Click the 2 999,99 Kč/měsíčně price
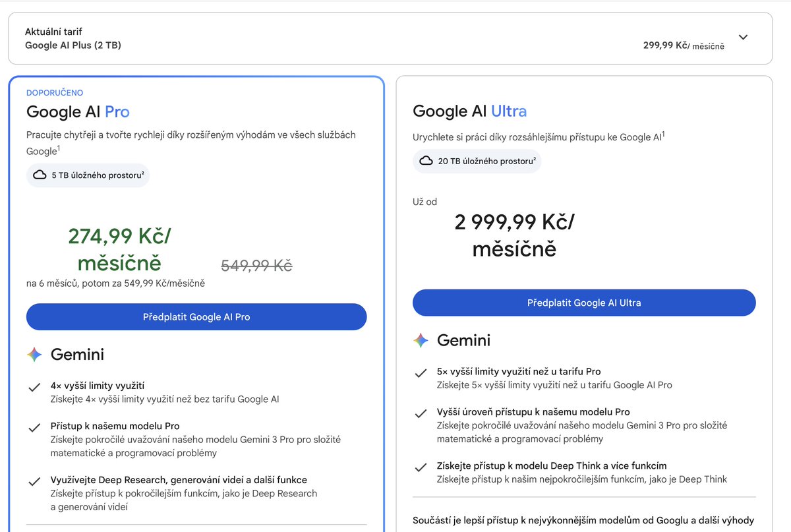This screenshot has width=791, height=532. click(x=514, y=235)
